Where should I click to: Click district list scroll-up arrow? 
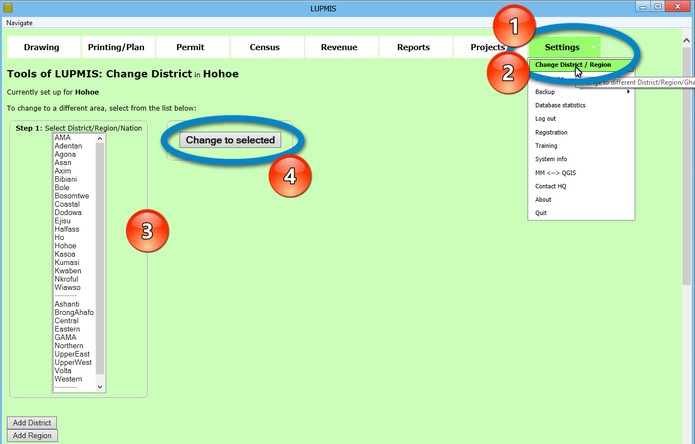pyautogui.click(x=100, y=139)
